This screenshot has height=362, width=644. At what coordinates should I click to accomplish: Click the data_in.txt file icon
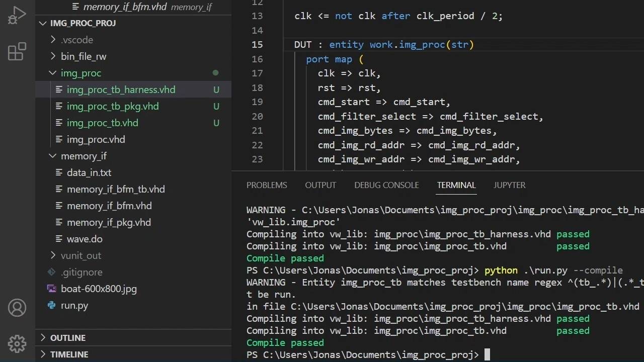(59, 172)
